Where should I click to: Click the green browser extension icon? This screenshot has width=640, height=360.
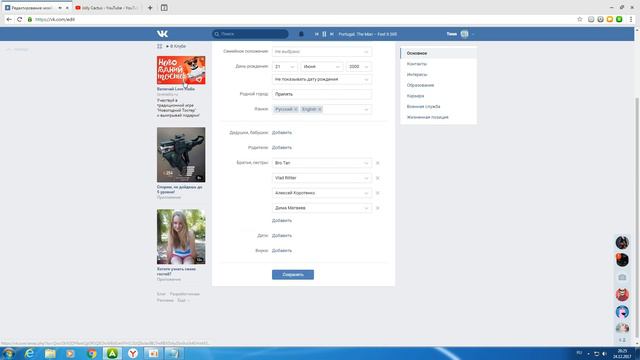[619, 19]
